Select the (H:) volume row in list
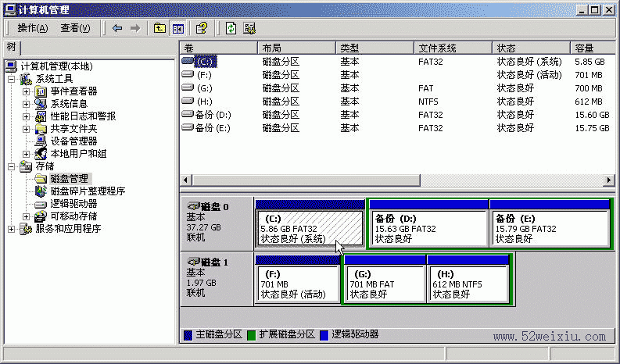620x364 pixels. coord(397,102)
